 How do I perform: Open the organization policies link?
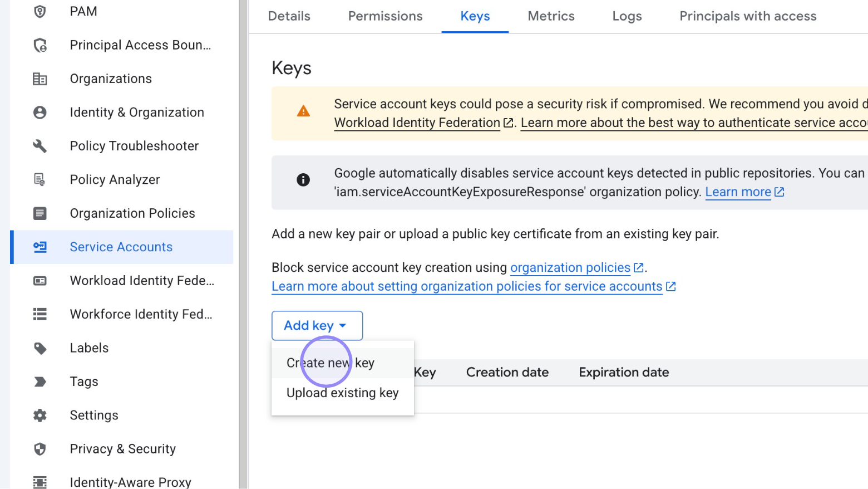(x=570, y=267)
